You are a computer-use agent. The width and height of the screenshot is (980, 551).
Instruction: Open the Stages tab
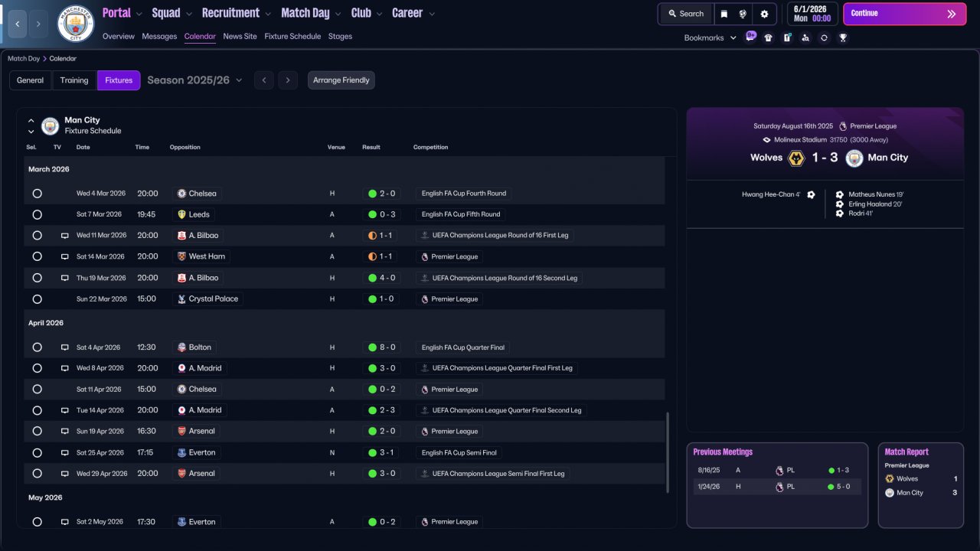coord(340,37)
